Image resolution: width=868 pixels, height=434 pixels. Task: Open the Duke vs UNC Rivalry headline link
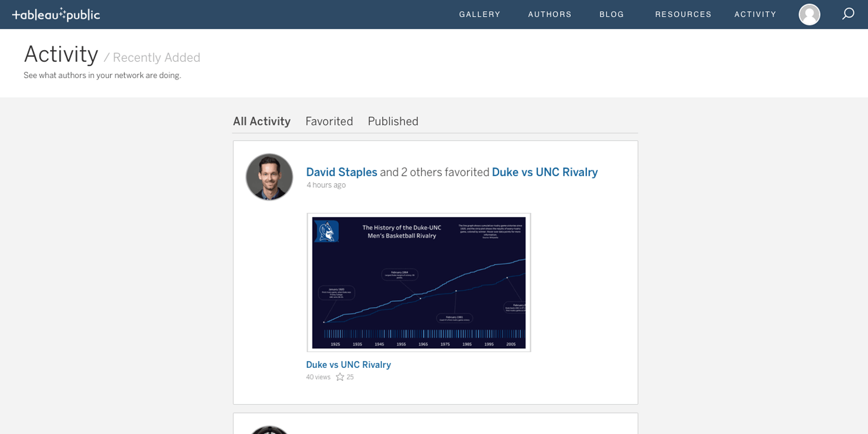(x=545, y=172)
